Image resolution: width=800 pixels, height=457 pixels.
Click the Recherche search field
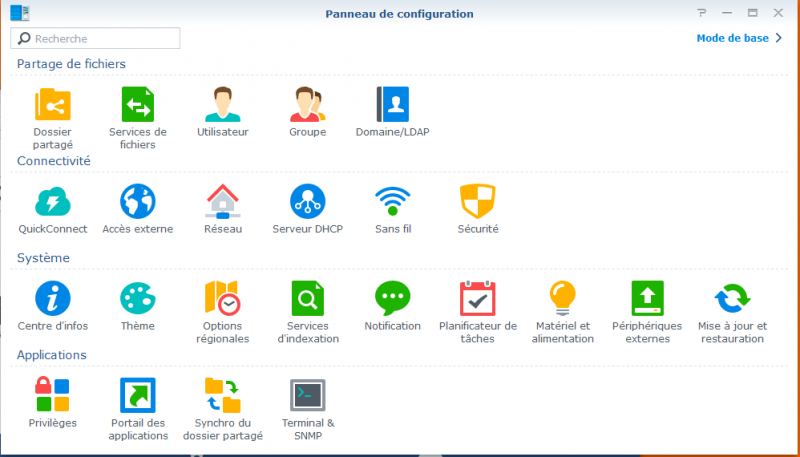coord(95,38)
